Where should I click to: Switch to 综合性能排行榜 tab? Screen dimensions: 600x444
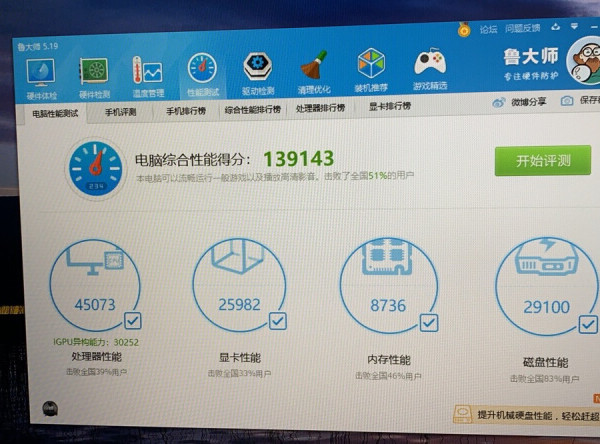click(253, 109)
